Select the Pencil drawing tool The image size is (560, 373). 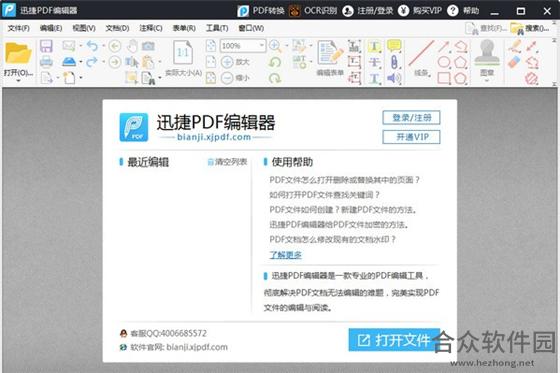(x=514, y=46)
